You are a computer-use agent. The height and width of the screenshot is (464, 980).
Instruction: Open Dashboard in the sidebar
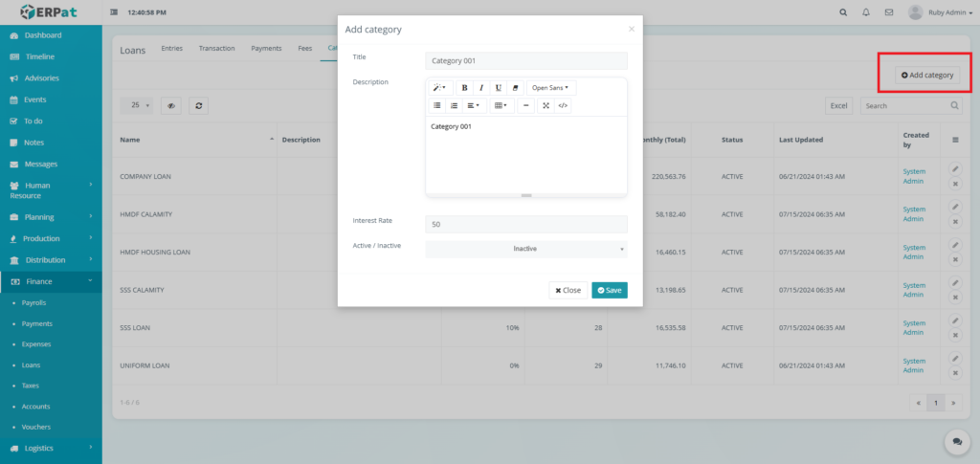[52, 35]
